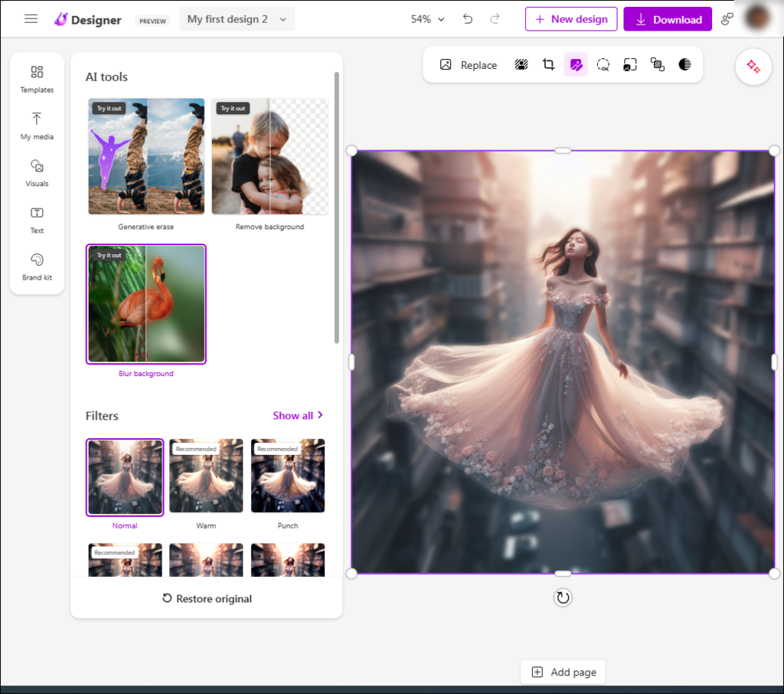Viewport: 784px width, 694px height.
Task: Click the Download button
Action: click(668, 19)
